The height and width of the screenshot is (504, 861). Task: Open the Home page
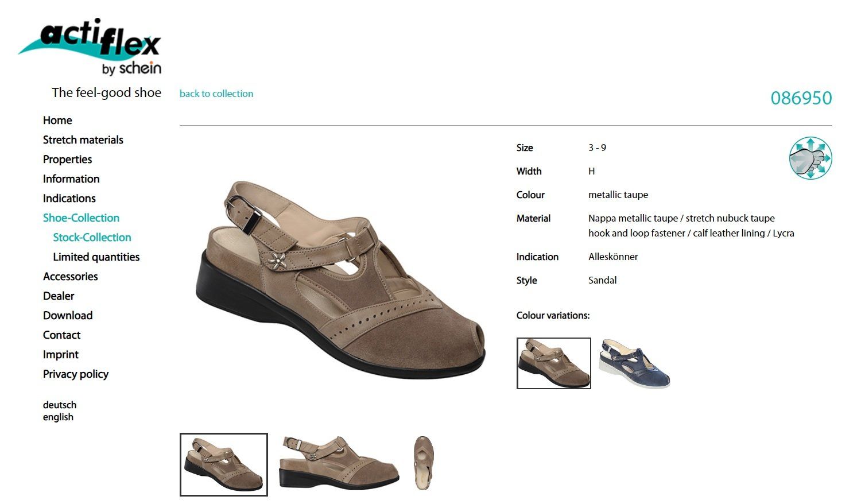point(57,121)
